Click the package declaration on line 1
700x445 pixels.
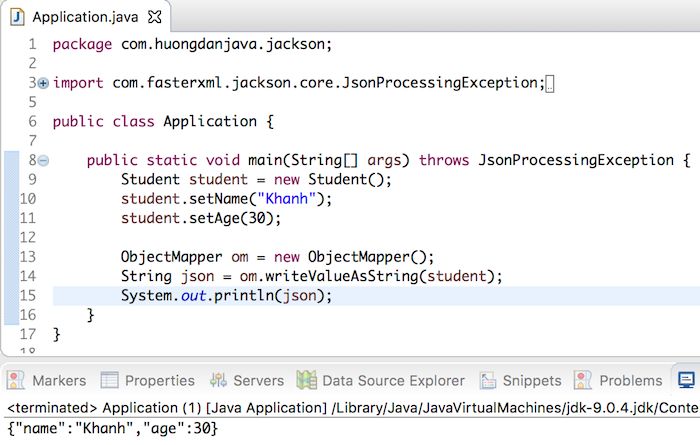tap(192, 44)
